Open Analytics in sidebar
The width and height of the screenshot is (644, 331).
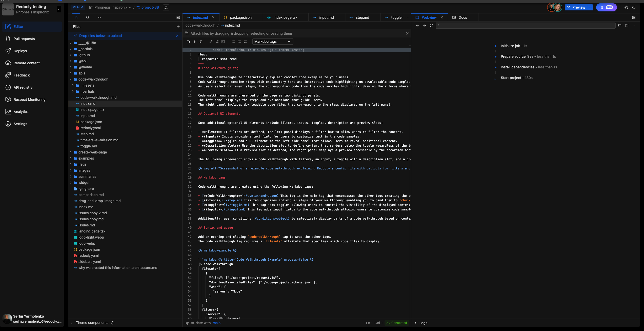[32, 112]
